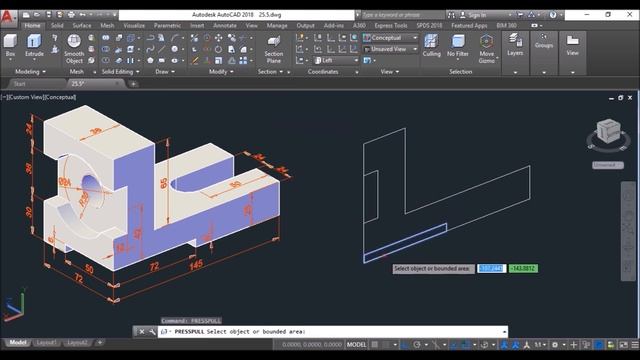This screenshot has height=360, width=640.
Task: Click the blue dynamic input coordinate field
Action: click(x=492, y=269)
